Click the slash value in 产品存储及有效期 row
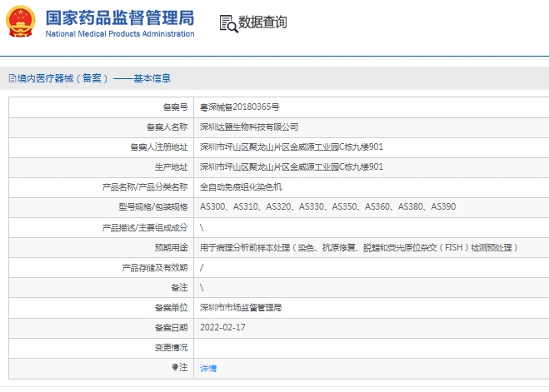 (x=202, y=267)
